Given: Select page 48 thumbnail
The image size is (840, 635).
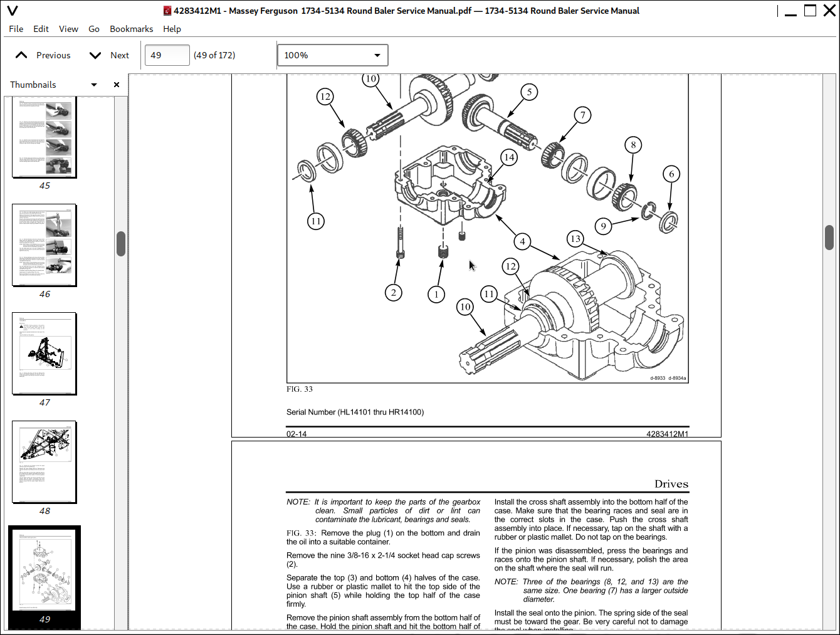Looking at the screenshot, I should click(x=45, y=462).
